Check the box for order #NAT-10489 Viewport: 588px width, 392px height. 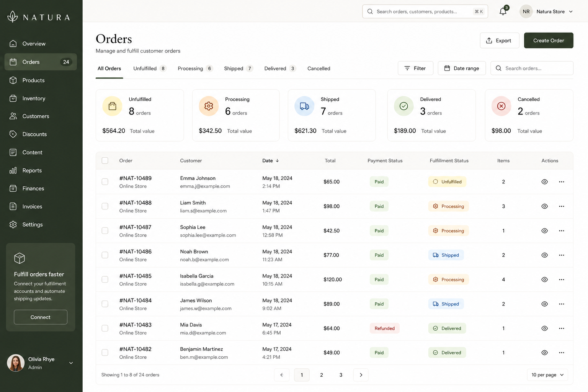[x=105, y=182]
